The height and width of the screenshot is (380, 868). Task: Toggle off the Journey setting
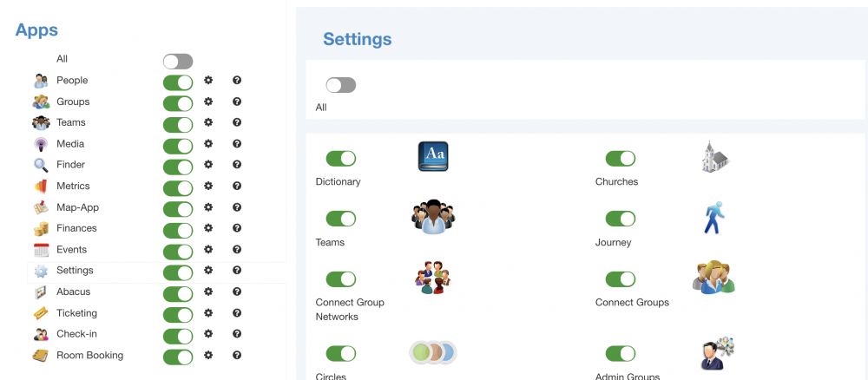[621, 219]
